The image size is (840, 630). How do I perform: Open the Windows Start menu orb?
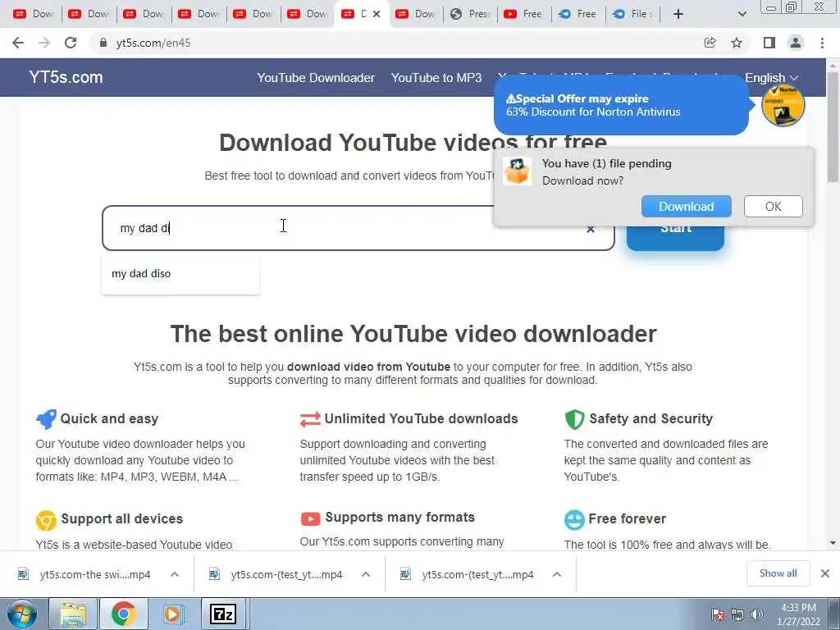(21, 614)
